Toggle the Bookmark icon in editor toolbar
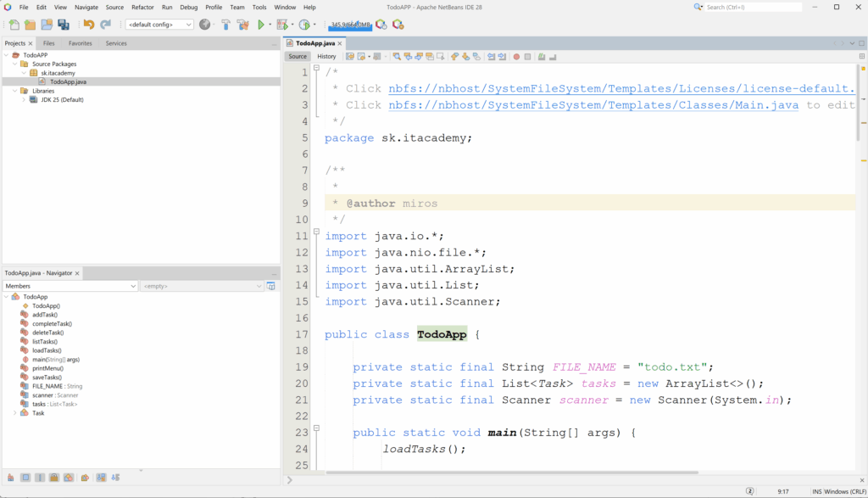Image resolution: width=868 pixels, height=498 pixels. (476, 57)
